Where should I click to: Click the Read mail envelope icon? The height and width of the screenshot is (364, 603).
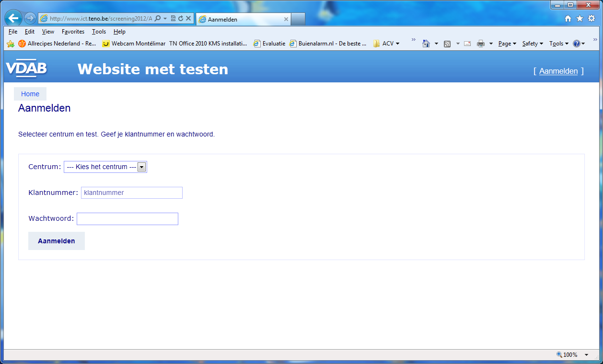coord(467,44)
